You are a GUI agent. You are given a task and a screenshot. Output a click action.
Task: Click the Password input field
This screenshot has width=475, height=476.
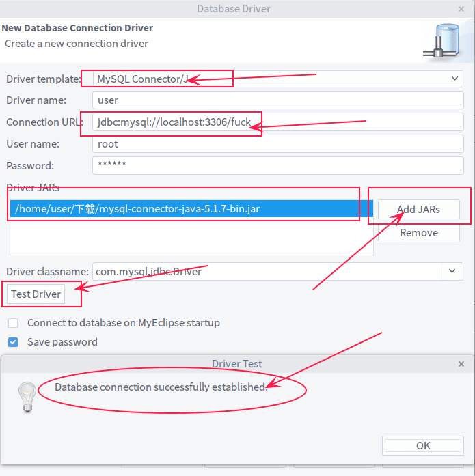(x=277, y=165)
